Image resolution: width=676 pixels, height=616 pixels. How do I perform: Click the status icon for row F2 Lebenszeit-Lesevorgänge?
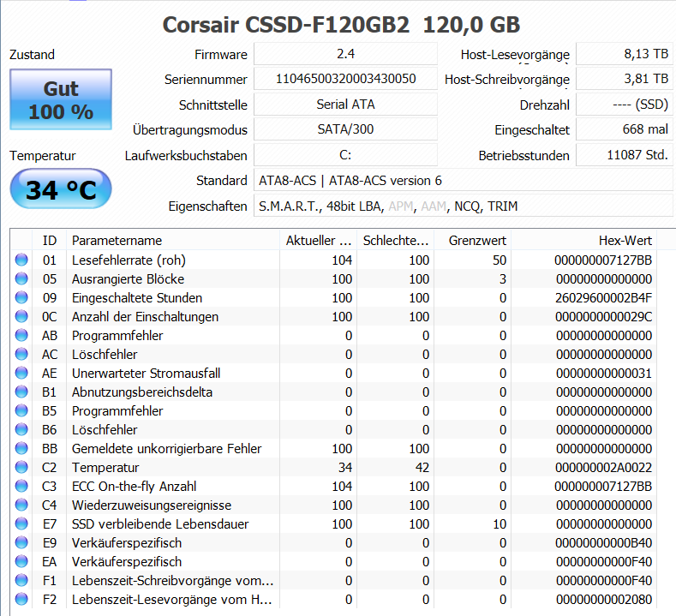21,599
